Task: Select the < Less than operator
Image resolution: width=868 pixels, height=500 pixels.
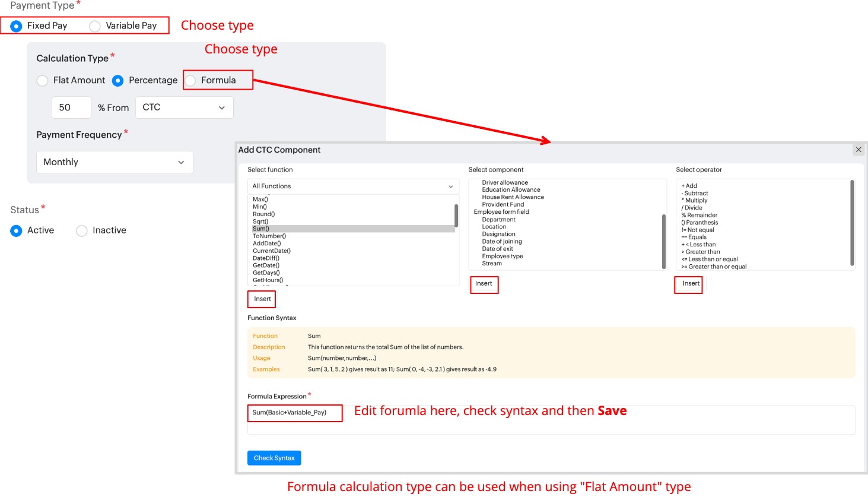Action: (698, 245)
